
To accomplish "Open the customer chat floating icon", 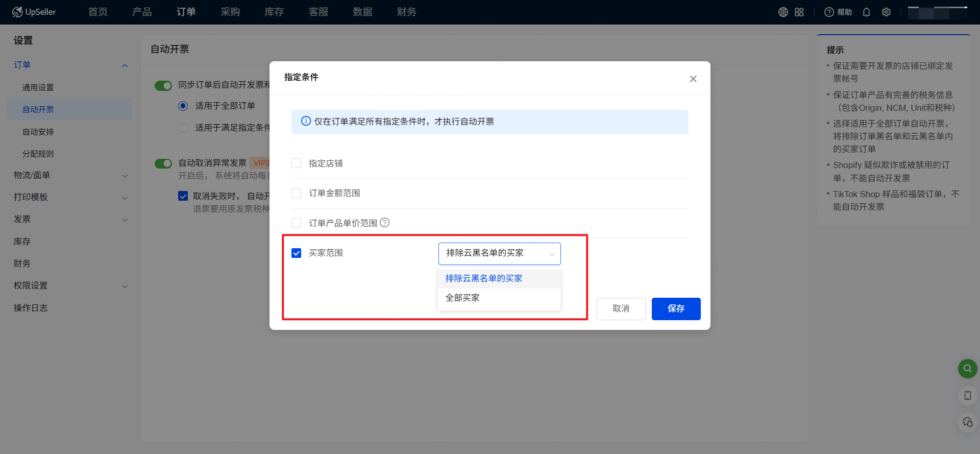I will 967,422.
